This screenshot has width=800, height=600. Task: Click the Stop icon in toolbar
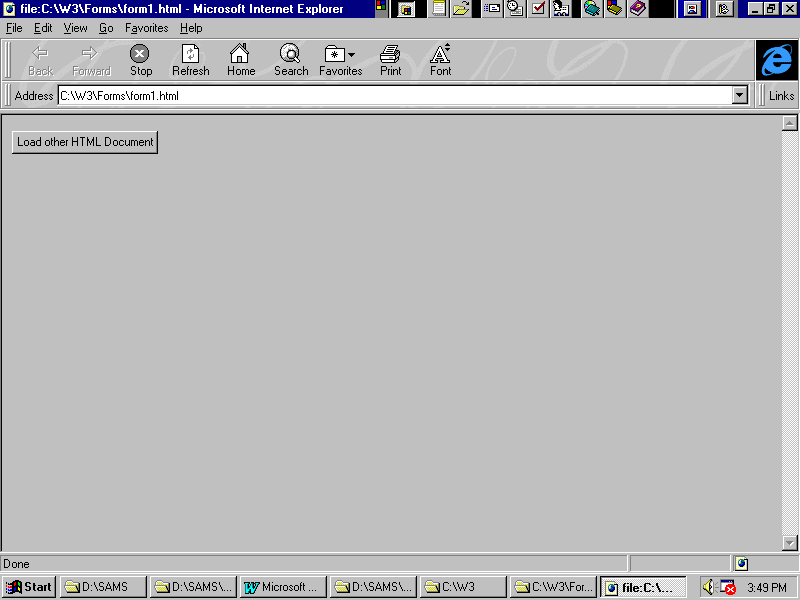(x=140, y=54)
